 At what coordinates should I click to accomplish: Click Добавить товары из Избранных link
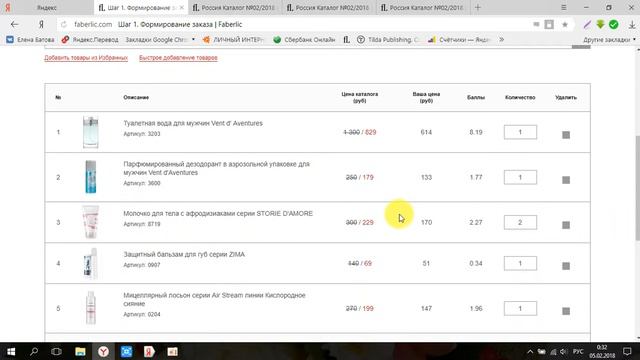click(86, 58)
